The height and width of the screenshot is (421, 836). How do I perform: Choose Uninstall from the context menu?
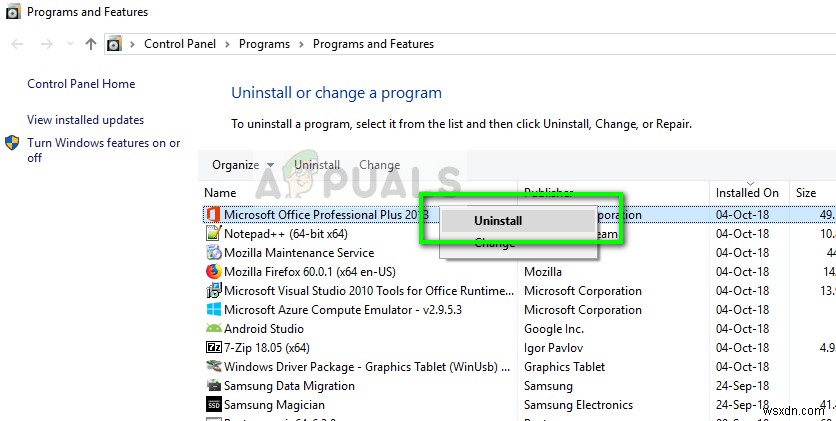[x=498, y=221]
